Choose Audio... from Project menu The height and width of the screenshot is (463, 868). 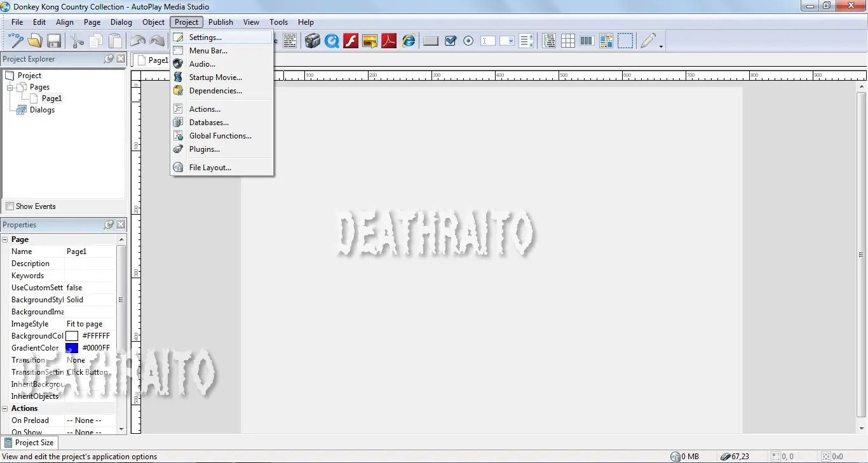click(x=222, y=64)
